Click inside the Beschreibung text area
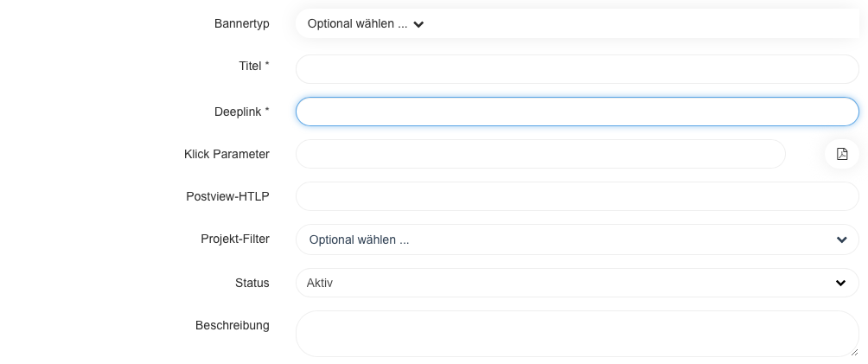Image resolution: width=868 pixels, height=364 pixels. (577, 333)
